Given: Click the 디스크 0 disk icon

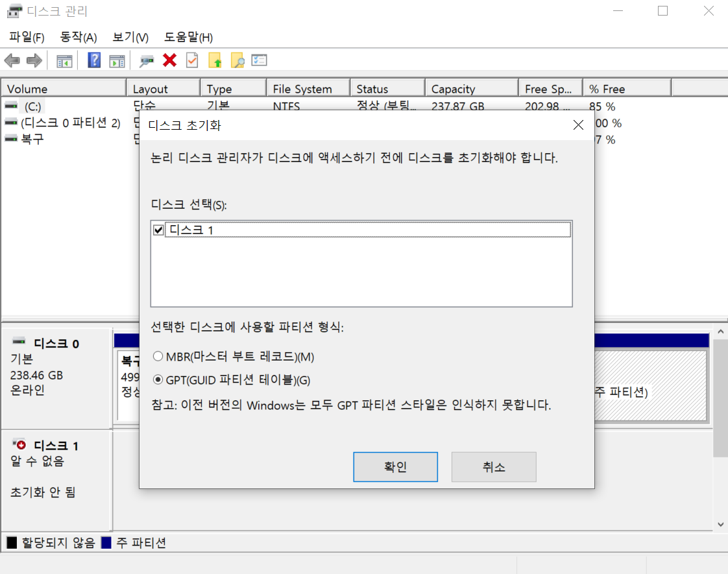Looking at the screenshot, I should point(19,342).
